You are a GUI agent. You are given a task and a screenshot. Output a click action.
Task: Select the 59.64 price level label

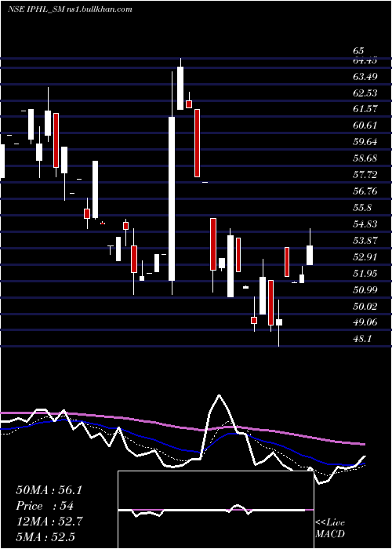(365, 142)
